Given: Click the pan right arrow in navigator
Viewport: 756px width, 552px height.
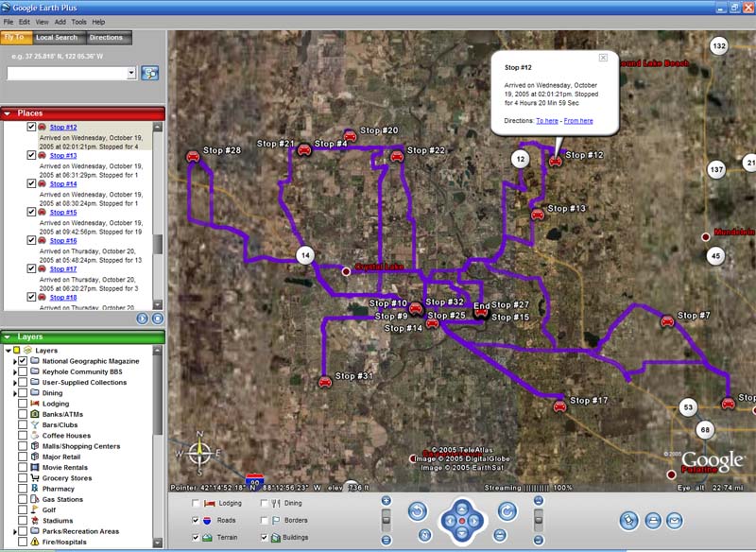Looking at the screenshot, I should pyautogui.click(x=474, y=521).
